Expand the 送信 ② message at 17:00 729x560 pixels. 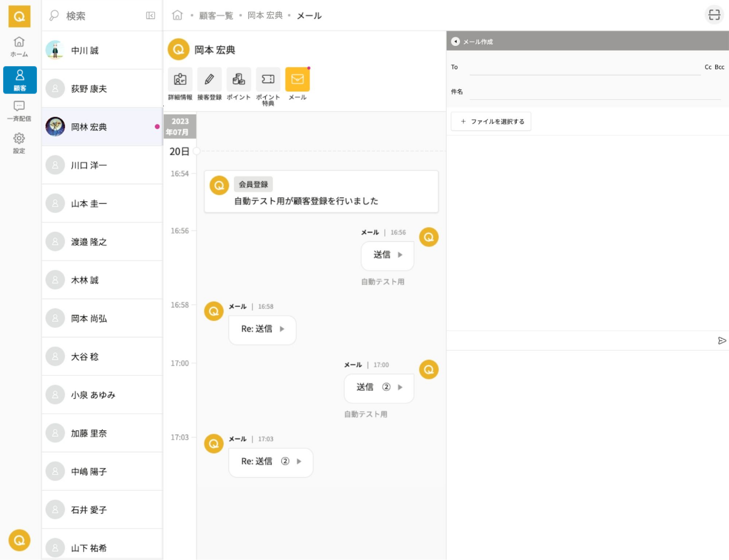pos(379,388)
